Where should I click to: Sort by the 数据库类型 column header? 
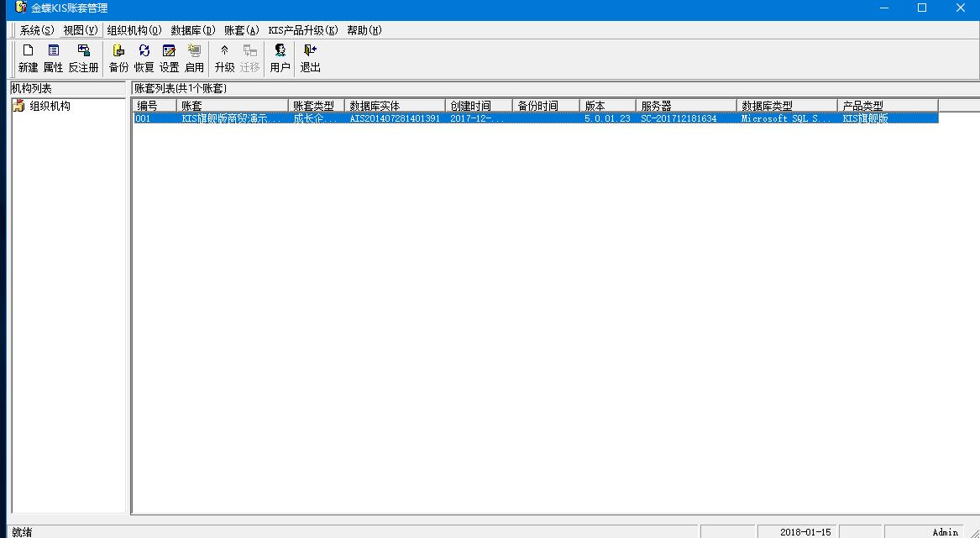tap(788, 106)
